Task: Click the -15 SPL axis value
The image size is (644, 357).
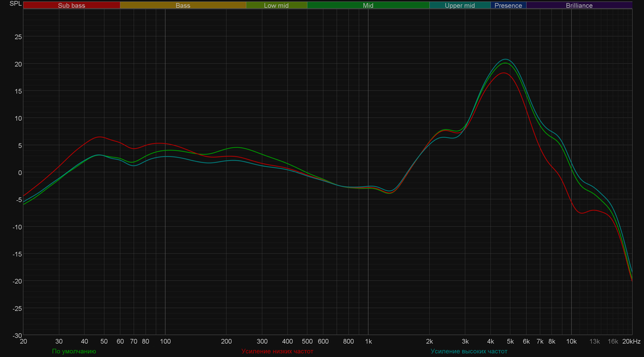Action: coord(17,254)
